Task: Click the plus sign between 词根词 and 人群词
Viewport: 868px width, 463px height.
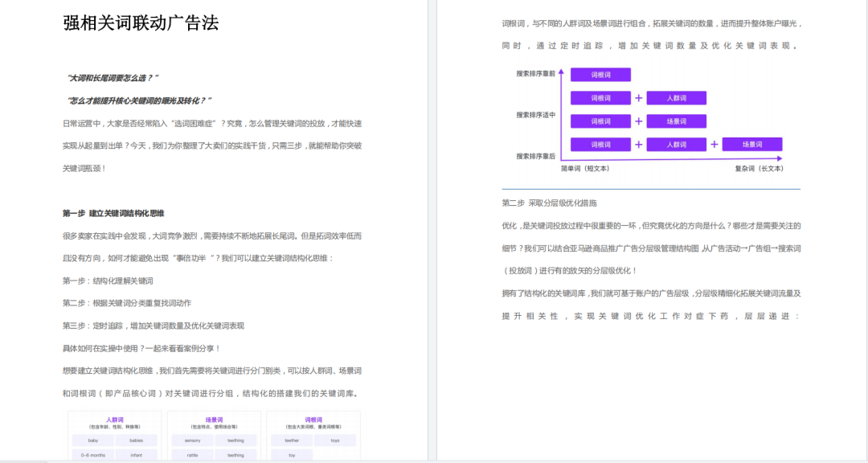Action: point(638,98)
